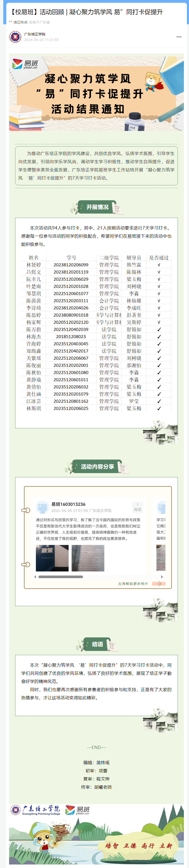Click the 广东培正学院 round avatar logo

pyautogui.click(x=15, y=37)
